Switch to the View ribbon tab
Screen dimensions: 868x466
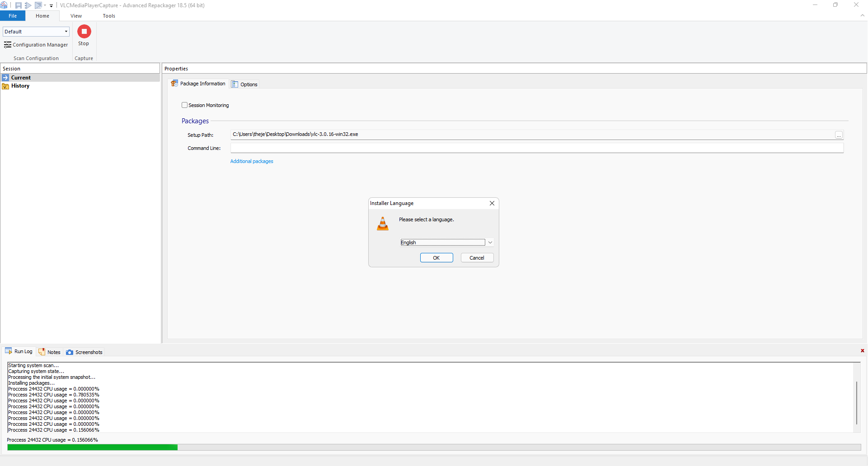pos(76,16)
